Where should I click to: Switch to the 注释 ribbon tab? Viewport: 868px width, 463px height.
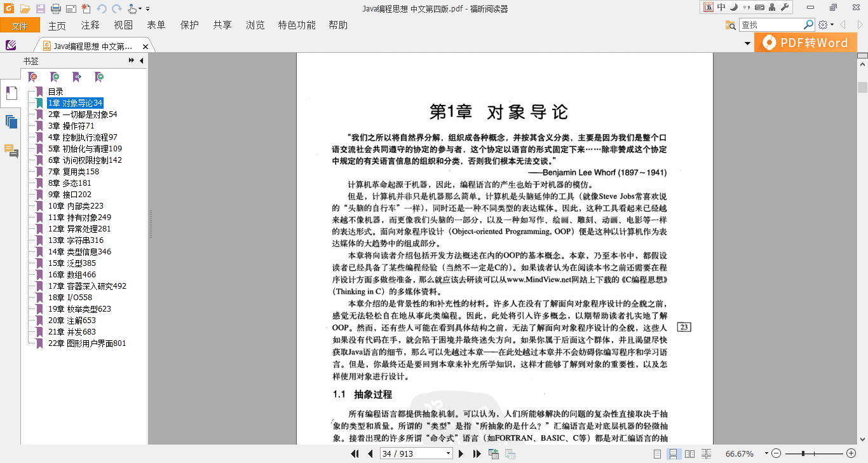(x=90, y=25)
